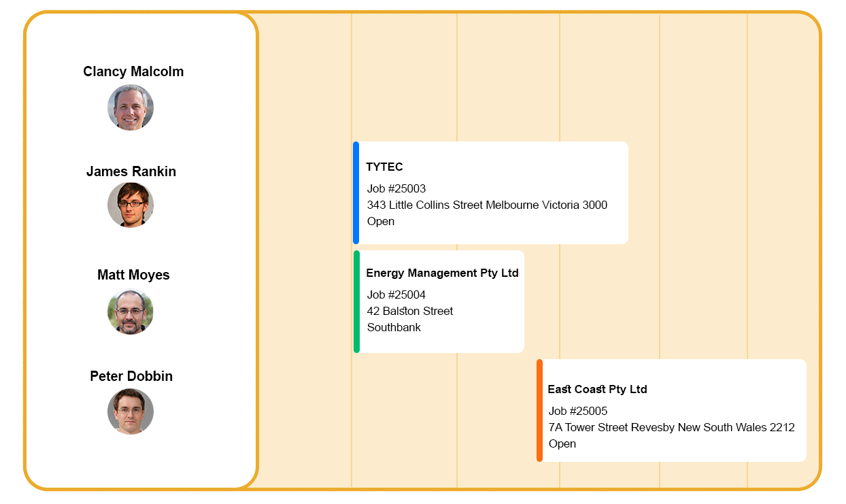Open the East Coast Pty Ltd card title
The height and width of the screenshot is (504, 846).
click(597, 389)
